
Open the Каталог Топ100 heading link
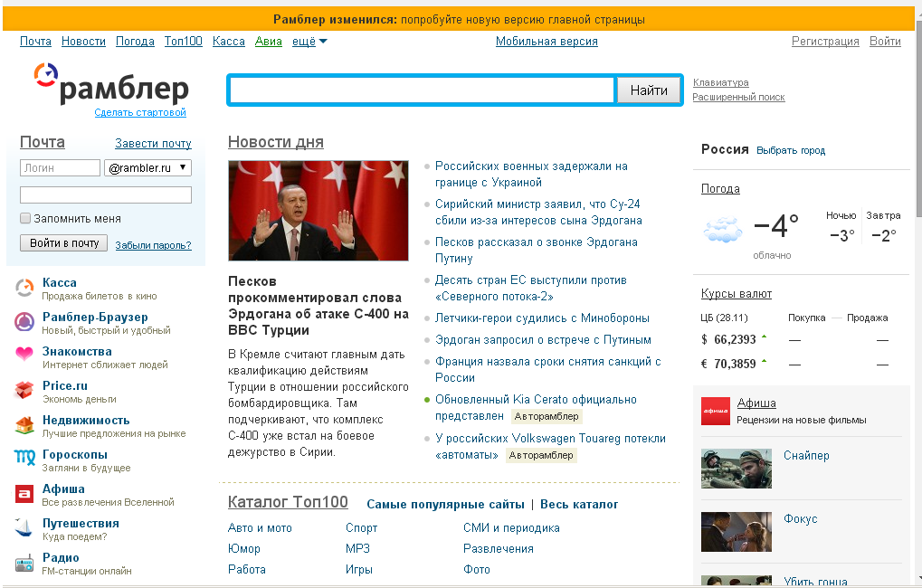point(288,502)
